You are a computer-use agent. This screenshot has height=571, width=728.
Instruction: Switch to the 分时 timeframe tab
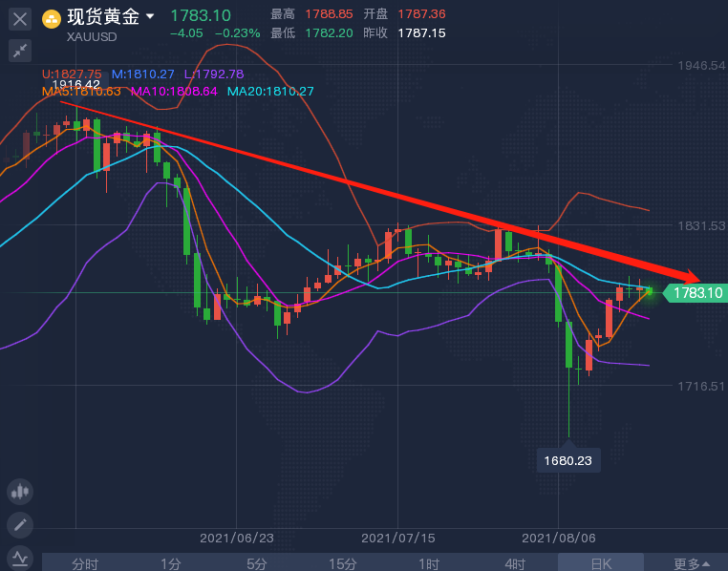pos(85,563)
